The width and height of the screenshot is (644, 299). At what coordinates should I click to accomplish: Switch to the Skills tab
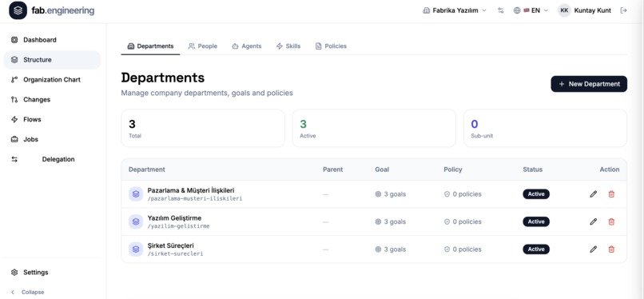pos(288,46)
